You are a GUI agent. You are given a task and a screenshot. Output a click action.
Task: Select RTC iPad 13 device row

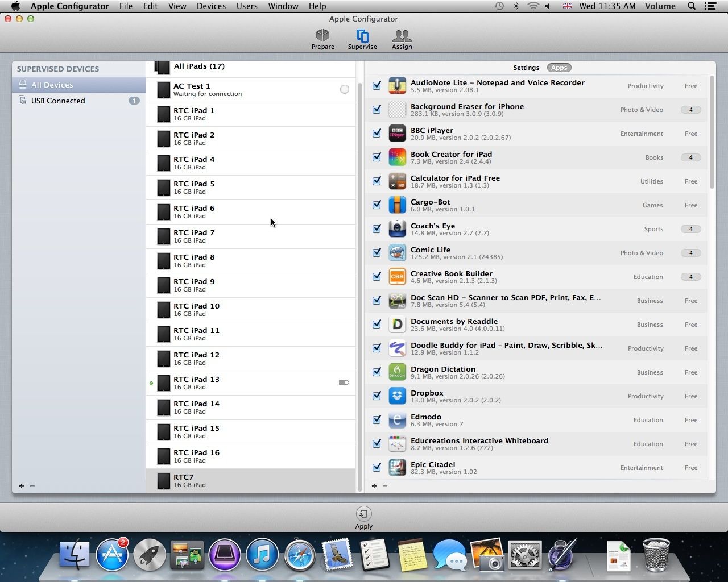pyautogui.click(x=251, y=383)
